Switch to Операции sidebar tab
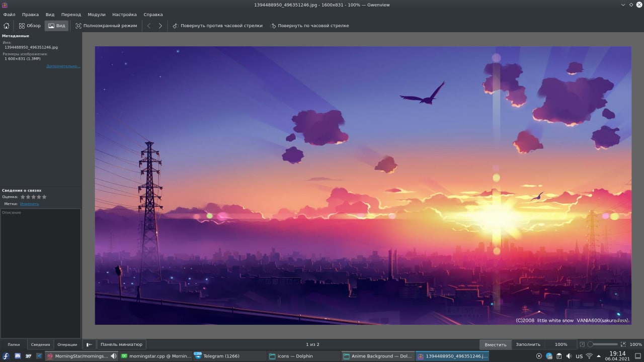The height and width of the screenshot is (362, 644). (x=67, y=344)
